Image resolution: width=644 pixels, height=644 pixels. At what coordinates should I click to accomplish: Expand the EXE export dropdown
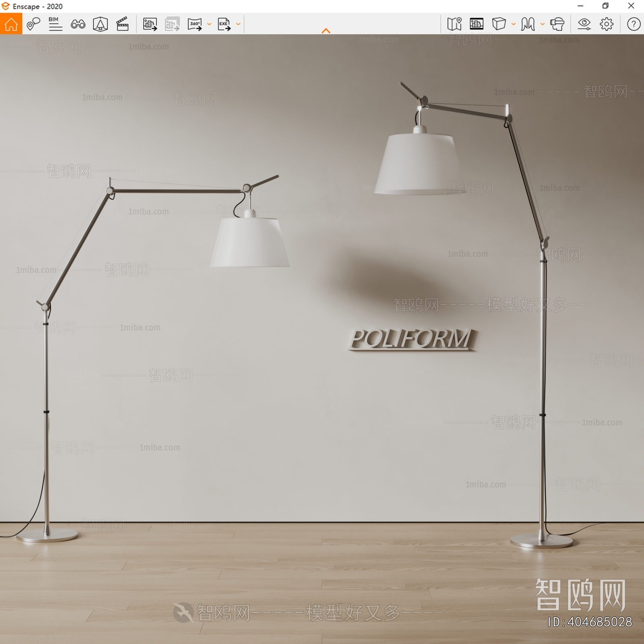tap(237, 25)
